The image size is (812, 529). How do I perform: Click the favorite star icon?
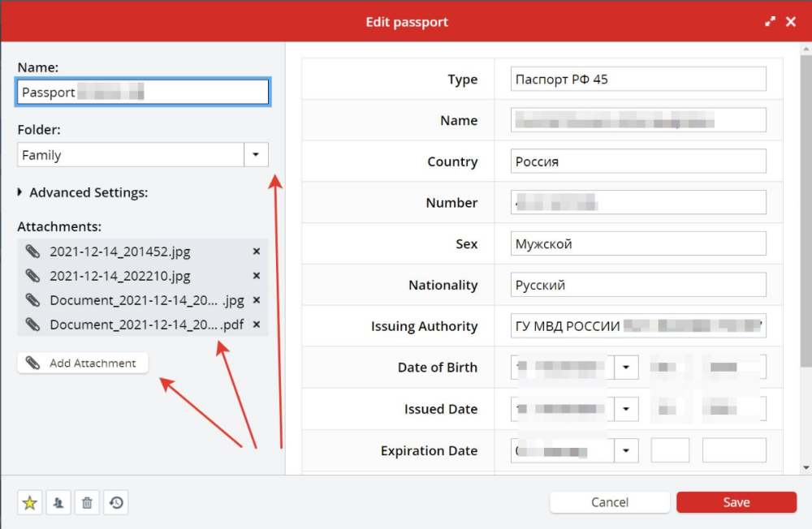30,502
